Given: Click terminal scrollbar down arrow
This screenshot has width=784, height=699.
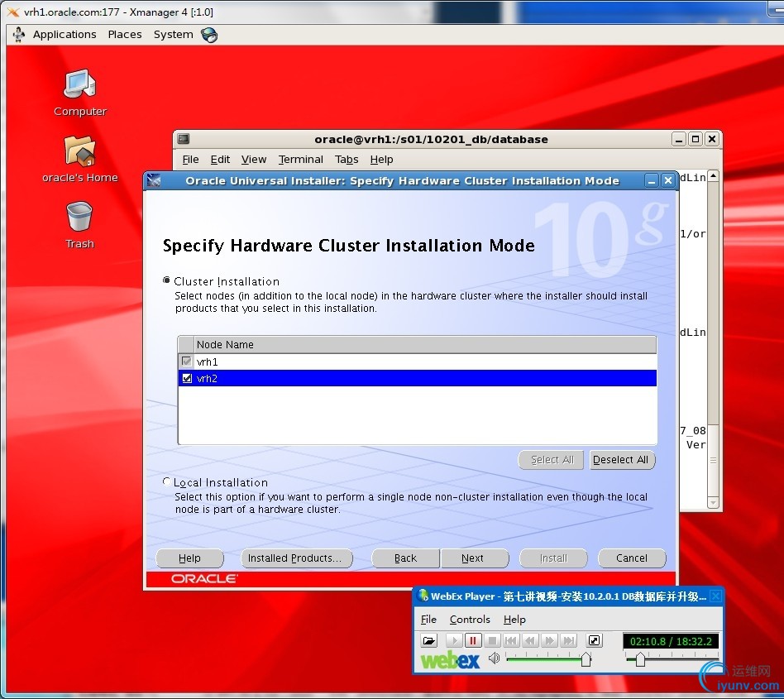Looking at the screenshot, I should (714, 502).
